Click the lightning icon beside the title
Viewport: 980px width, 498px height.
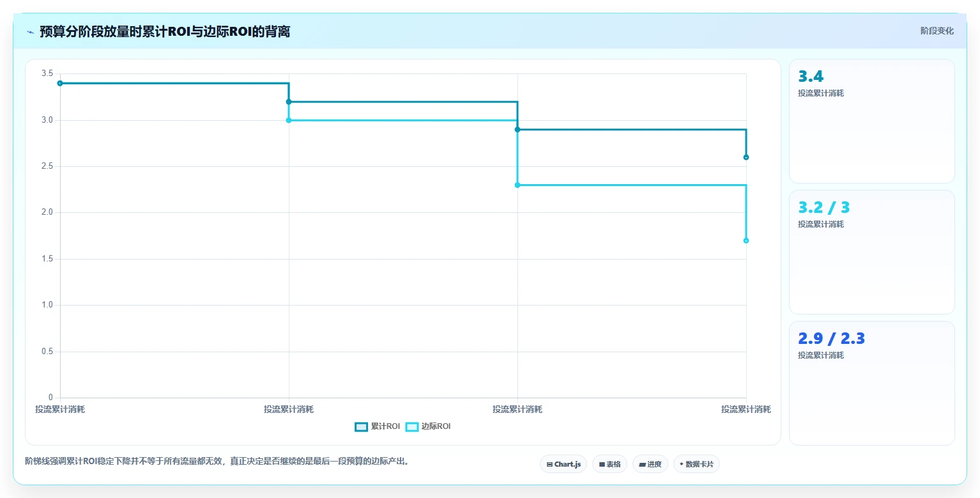tap(31, 32)
